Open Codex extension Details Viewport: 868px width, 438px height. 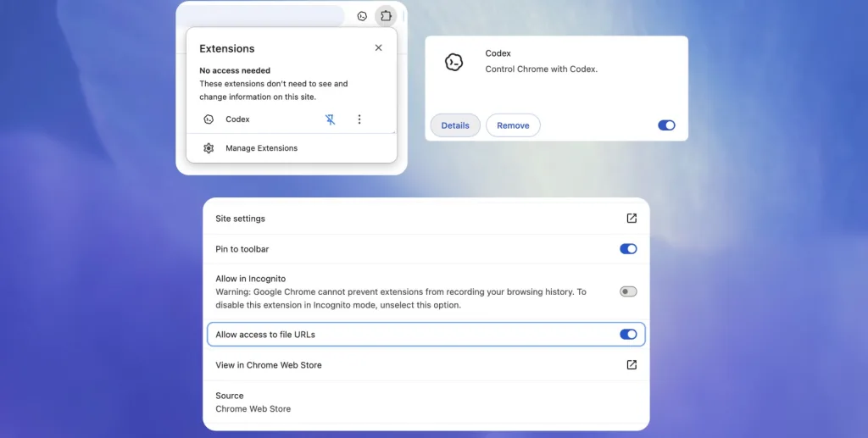(455, 125)
